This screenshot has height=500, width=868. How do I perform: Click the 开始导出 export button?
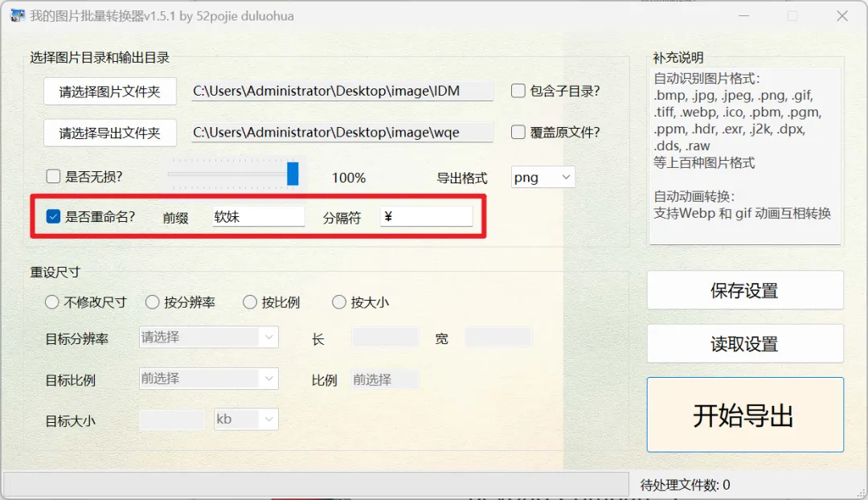744,414
